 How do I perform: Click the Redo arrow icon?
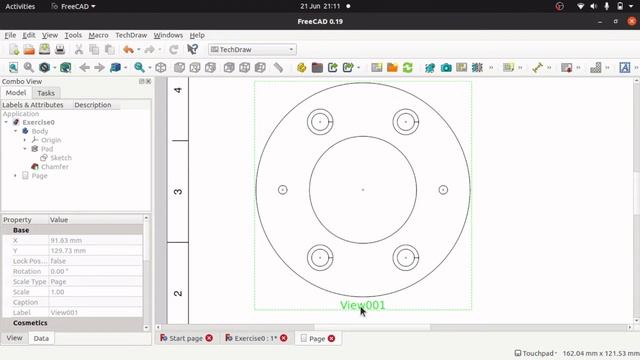pos(149,50)
